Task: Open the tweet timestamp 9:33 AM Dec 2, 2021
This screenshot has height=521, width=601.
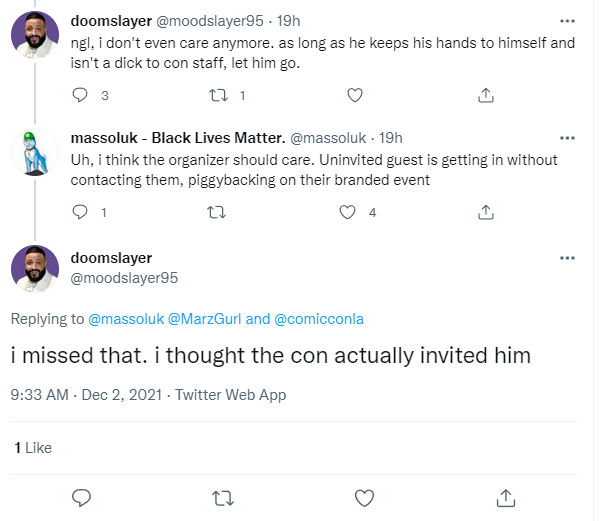Action: click(86, 395)
